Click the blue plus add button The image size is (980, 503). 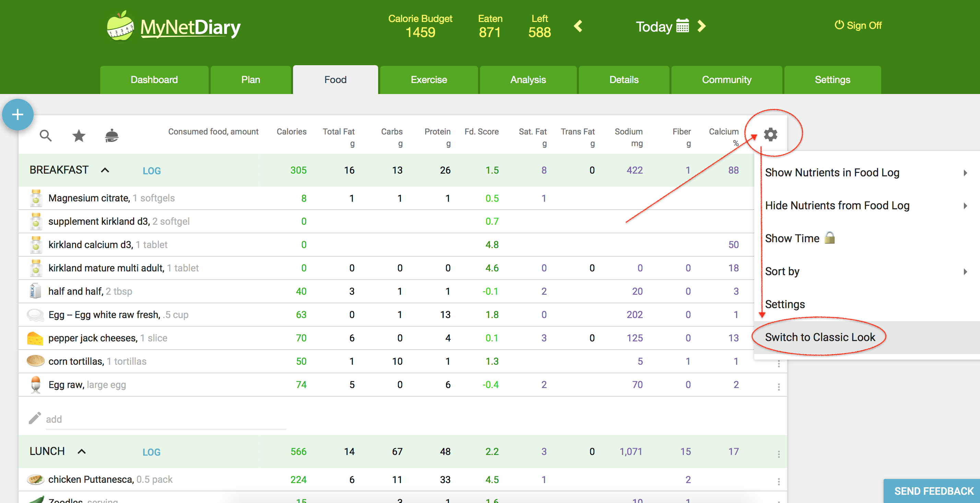pos(17,115)
